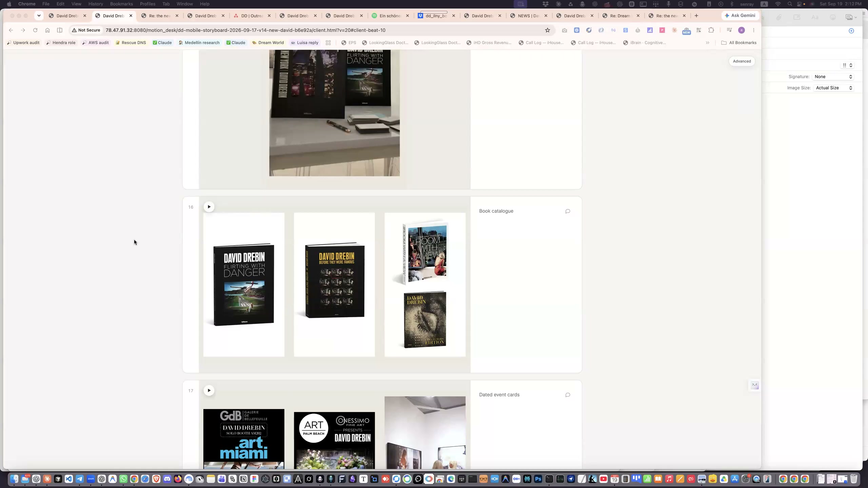The height and width of the screenshot is (488, 868).
Task: Click Not Secure site info chip
Action: pyautogui.click(x=86, y=30)
